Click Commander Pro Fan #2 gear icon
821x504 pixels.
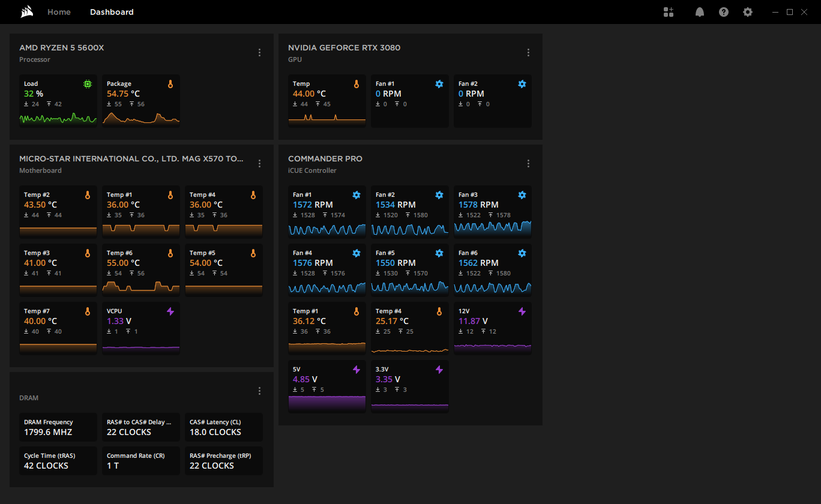click(439, 195)
